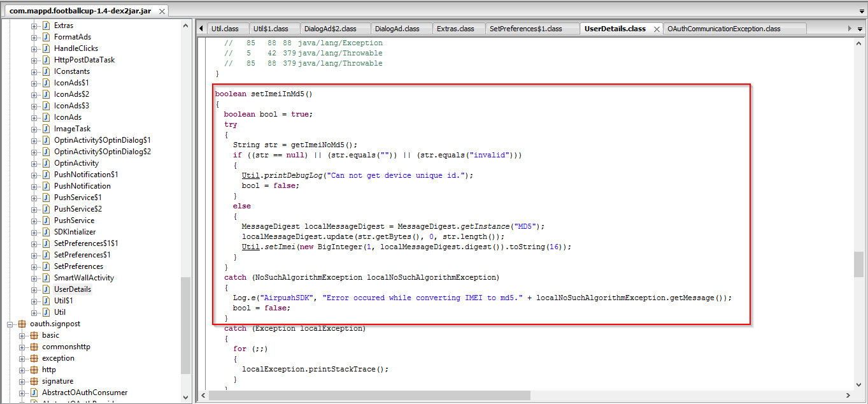
Task: Open the tab list dropdown arrow
Action: pos(860,28)
